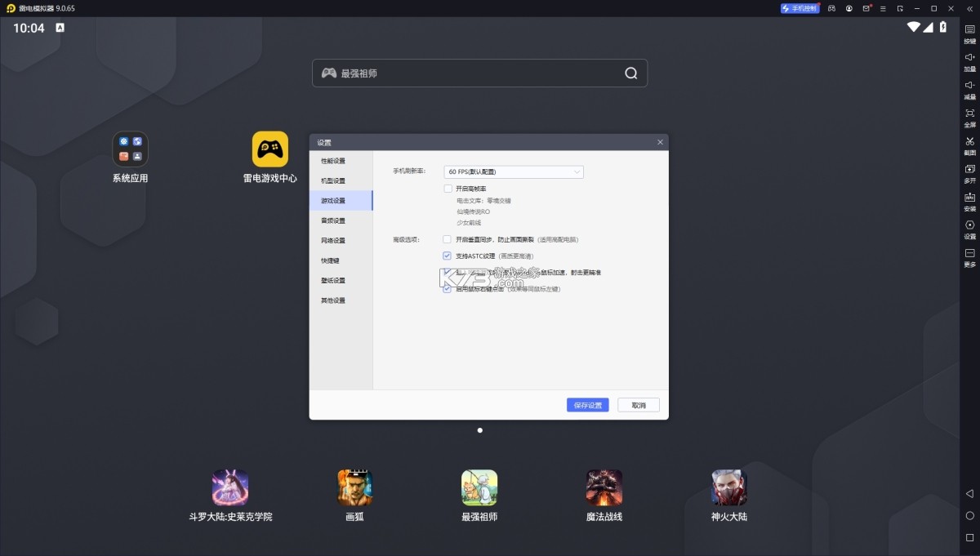Click the 取消 cancel button
Image resolution: width=980 pixels, height=556 pixels.
[x=639, y=405]
